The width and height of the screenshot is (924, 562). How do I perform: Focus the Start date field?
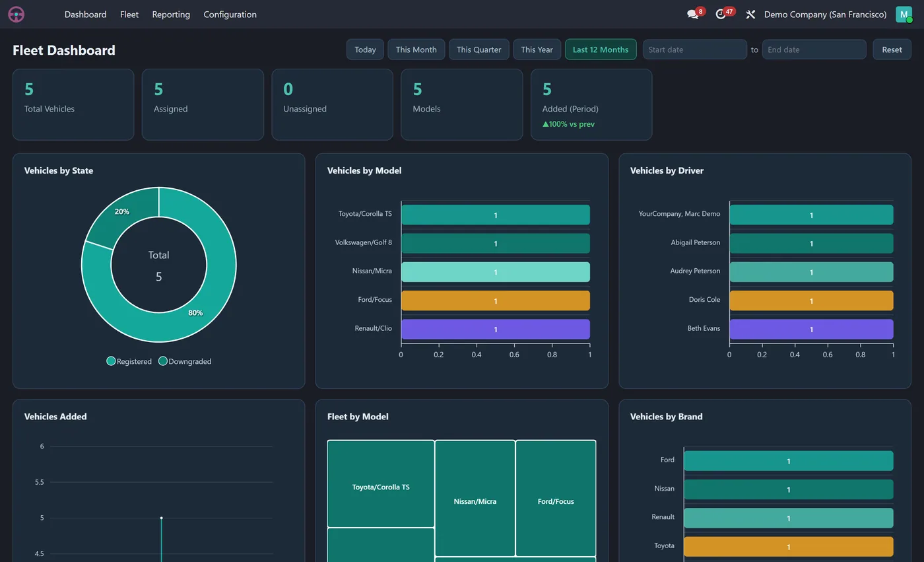pyautogui.click(x=694, y=50)
